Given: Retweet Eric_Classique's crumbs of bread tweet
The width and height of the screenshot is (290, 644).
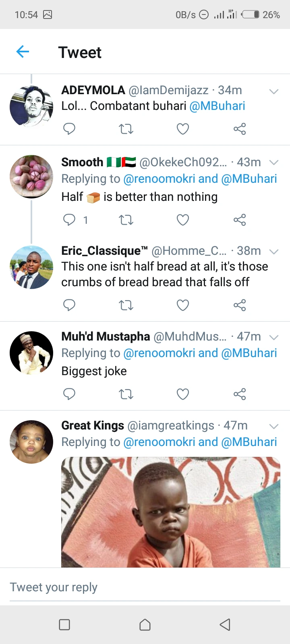Looking at the screenshot, I should [126, 305].
